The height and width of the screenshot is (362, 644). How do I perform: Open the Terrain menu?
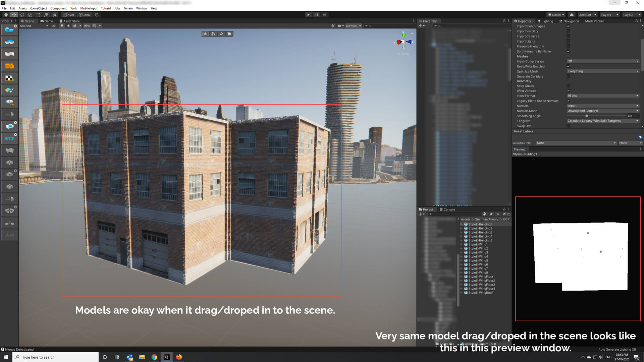[128, 8]
